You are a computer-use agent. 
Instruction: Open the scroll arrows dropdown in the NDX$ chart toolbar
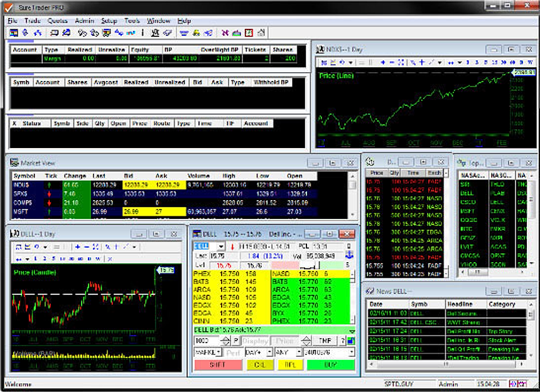coord(460,62)
